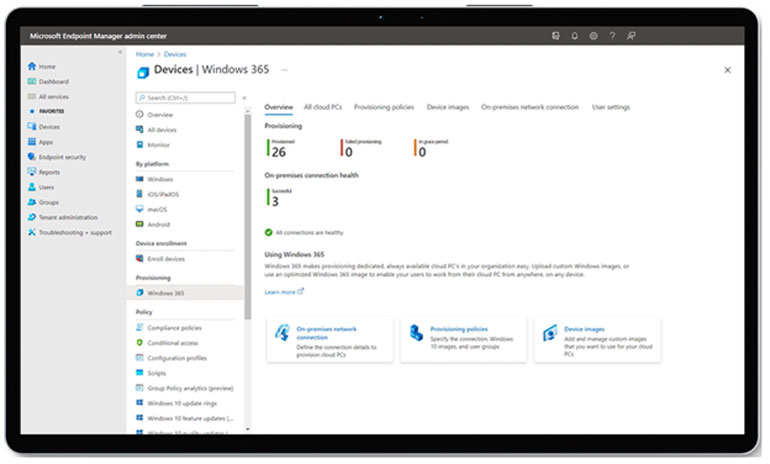Open Overview in devices menu
The height and width of the screenshot is (464, 770).
tap(154, 114)
